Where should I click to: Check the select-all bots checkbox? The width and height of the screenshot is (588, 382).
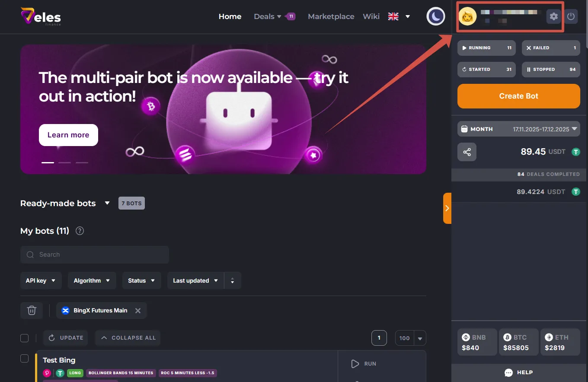click(25, 338)
